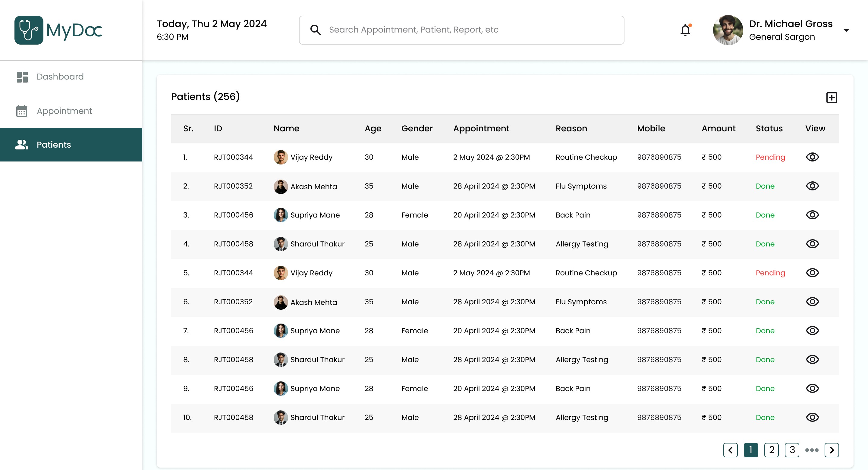View details for Vijay Reddy row 1
The height and width of the screenshot is (470, 868).
click(x=812, y=157)
